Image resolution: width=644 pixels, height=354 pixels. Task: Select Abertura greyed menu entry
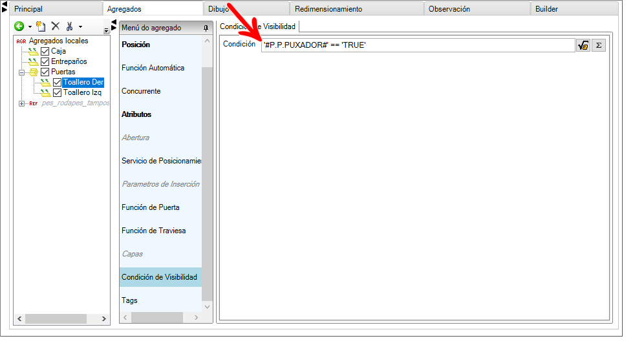pos(160,138)
